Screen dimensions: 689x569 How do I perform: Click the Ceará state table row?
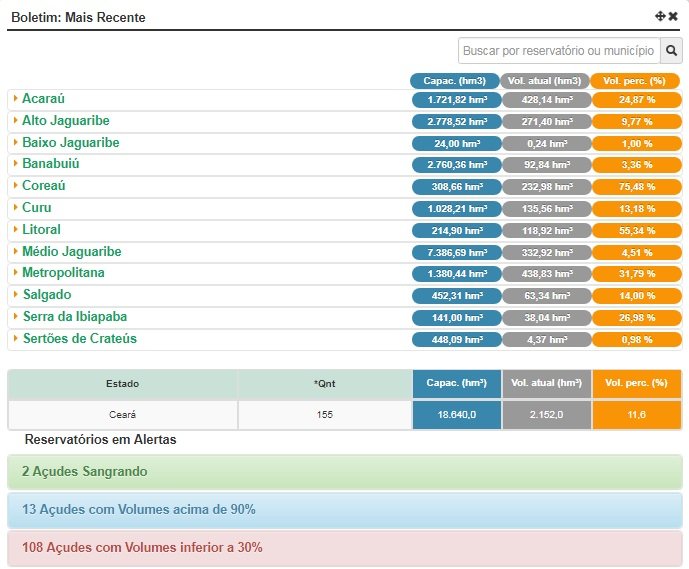coord(122,415)
